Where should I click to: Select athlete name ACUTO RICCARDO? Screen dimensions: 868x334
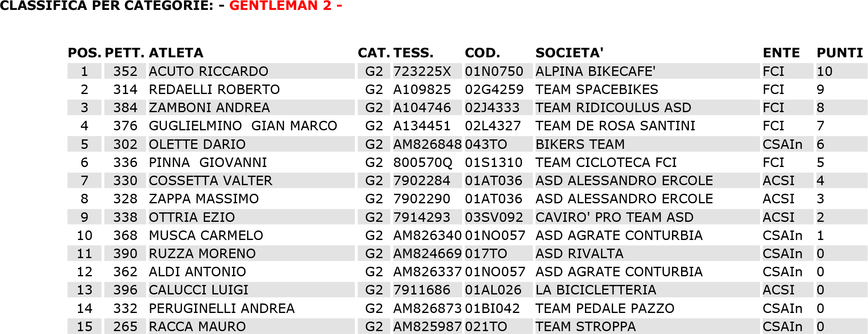(208, 71)
